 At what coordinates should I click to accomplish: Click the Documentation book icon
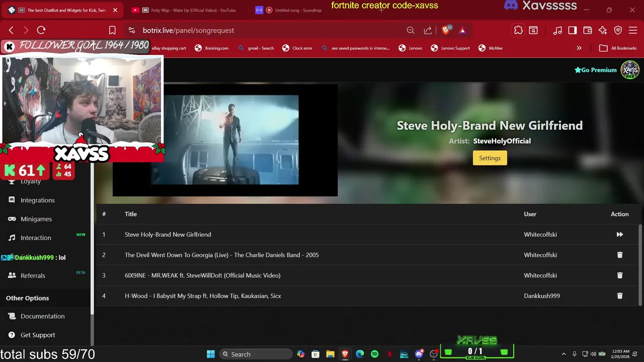tap(12, 316)
